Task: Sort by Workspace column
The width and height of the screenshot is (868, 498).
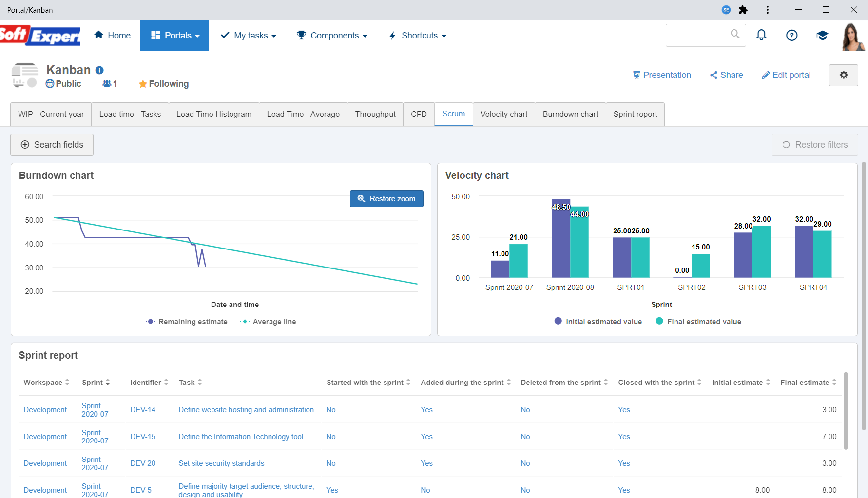Action: (x=47, y=383)
